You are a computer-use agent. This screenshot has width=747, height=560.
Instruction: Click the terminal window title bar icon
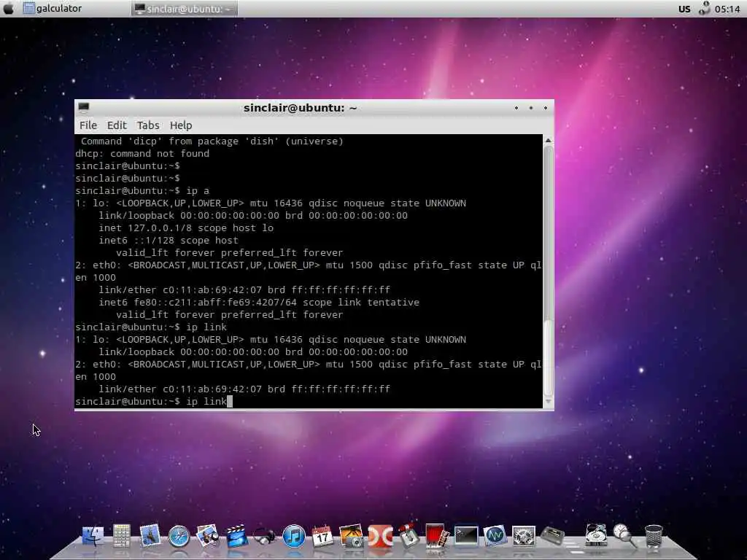pos(84,107)
